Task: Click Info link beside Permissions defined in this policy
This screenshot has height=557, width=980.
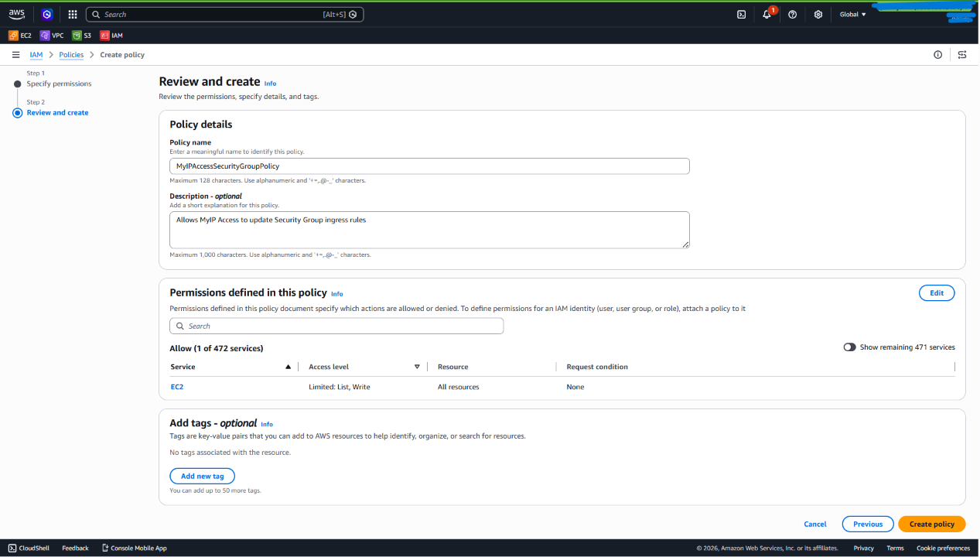Action: [336, 294]
